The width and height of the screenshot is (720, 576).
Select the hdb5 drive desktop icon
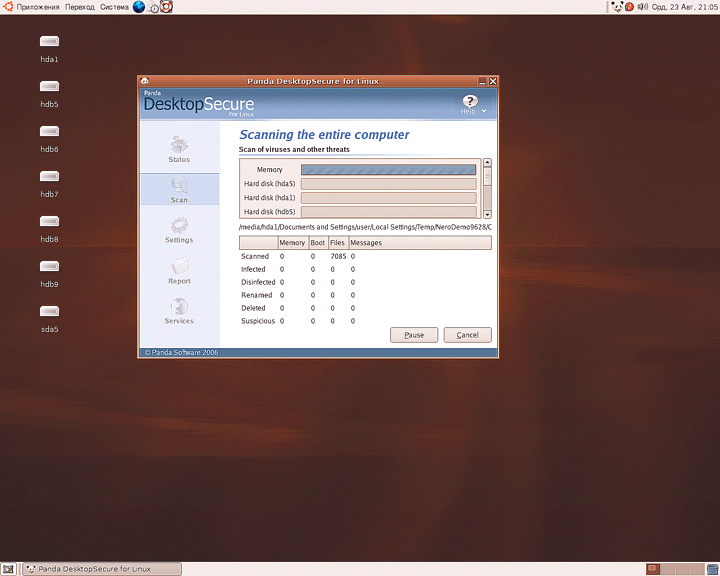[49, 86]
